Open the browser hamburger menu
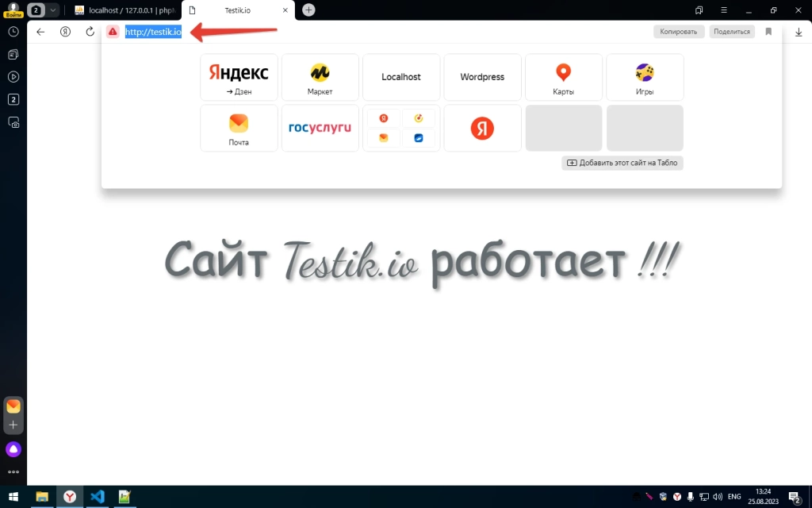 click(722, 10)
